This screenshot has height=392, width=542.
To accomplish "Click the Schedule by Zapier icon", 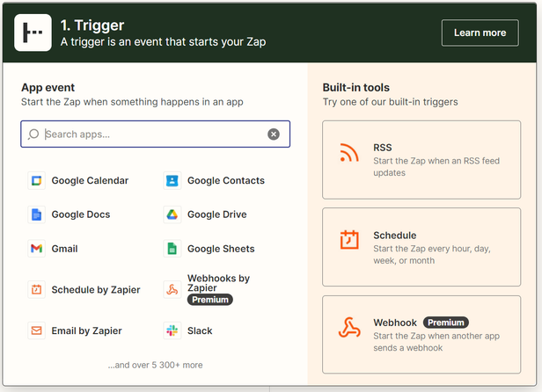I will pyautogui.click(x=36, y=290).
